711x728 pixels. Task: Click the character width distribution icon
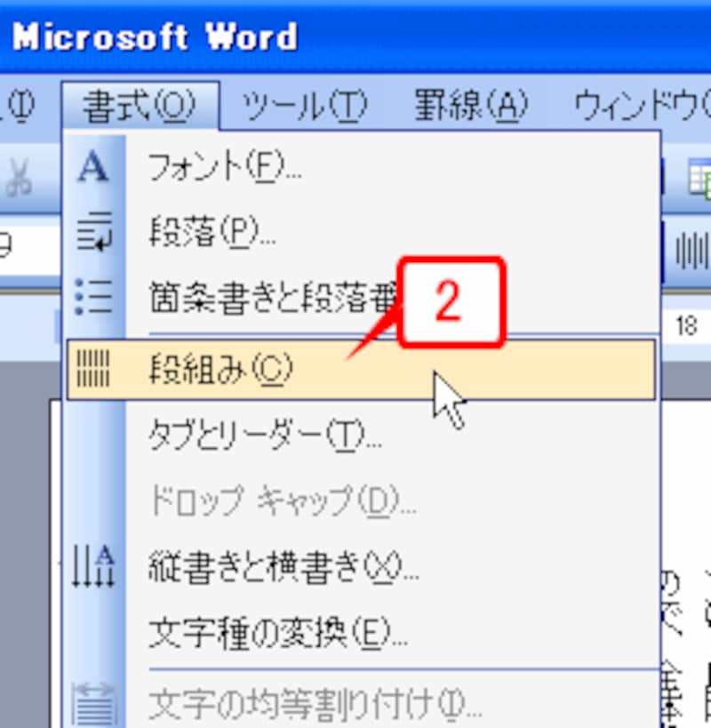click(x=100, y=702)
